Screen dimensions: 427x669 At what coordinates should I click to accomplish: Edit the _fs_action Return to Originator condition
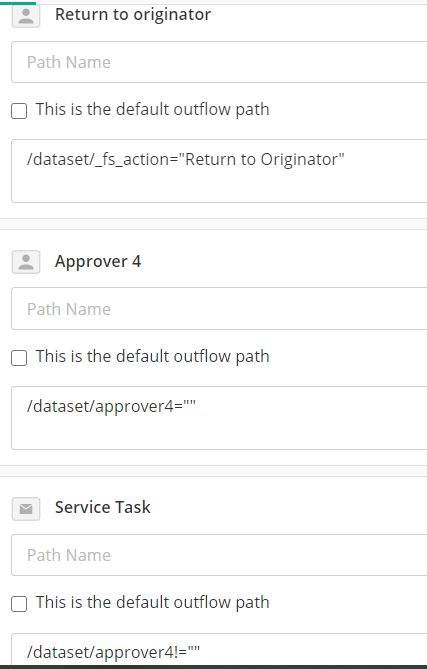point(219,171)
